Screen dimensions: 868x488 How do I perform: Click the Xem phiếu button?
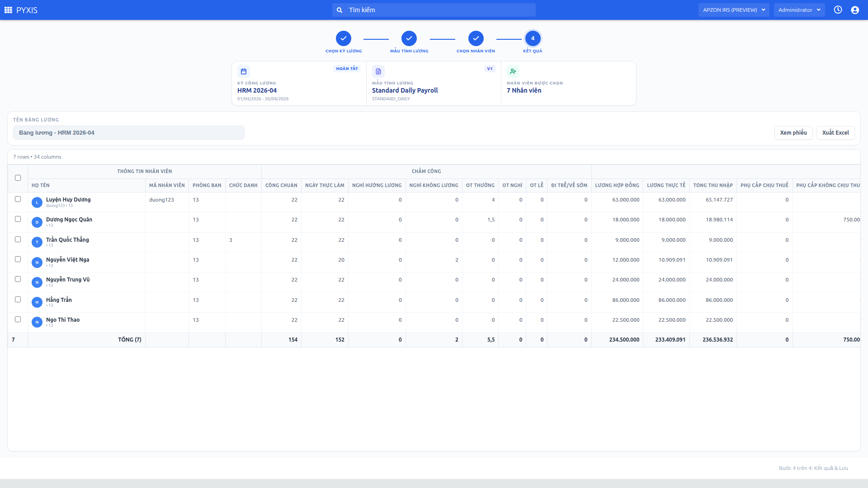(793, 133)
